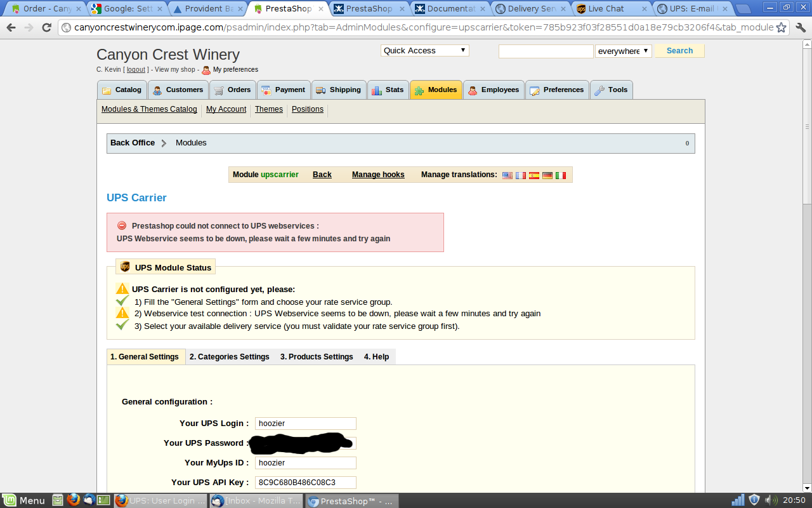Open the Employees admin tab

[x=494, y=90]
